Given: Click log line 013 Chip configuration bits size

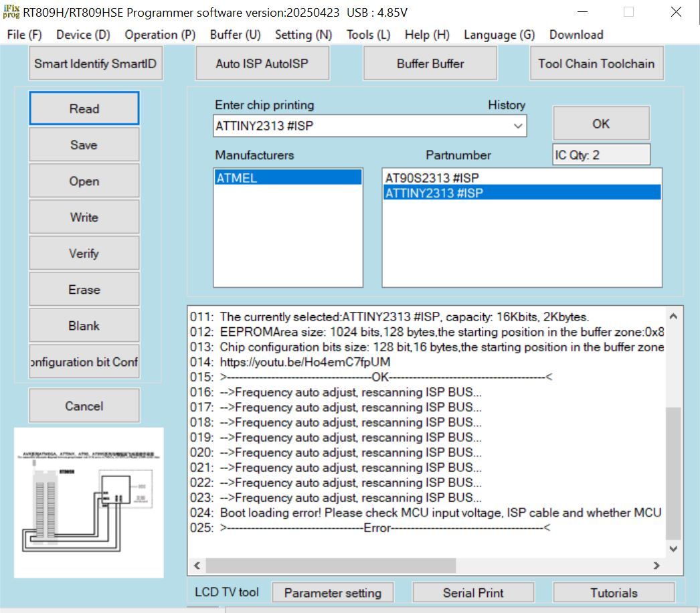Looking at the screenshot, I should [426, 347].
